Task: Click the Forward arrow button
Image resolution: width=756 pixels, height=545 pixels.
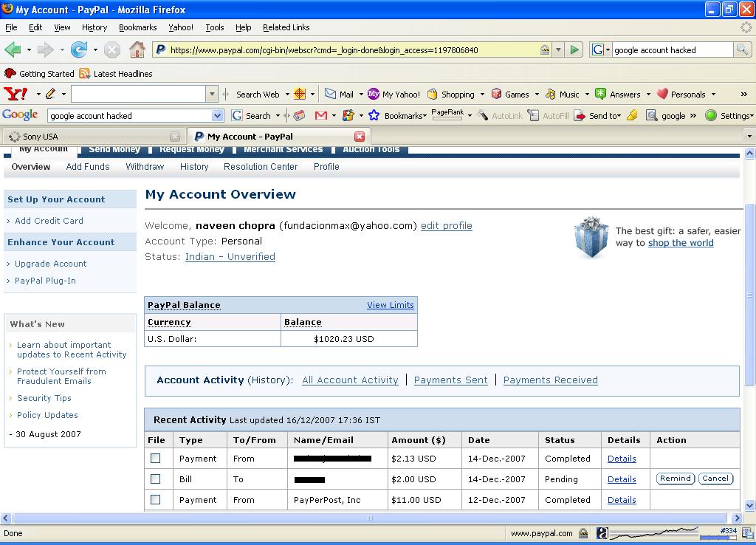Action: coord(45,49)
